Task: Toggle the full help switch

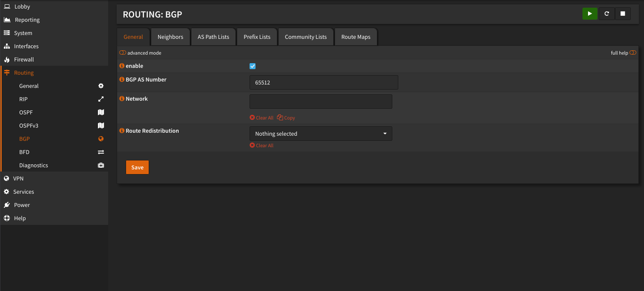Action: 632,53
